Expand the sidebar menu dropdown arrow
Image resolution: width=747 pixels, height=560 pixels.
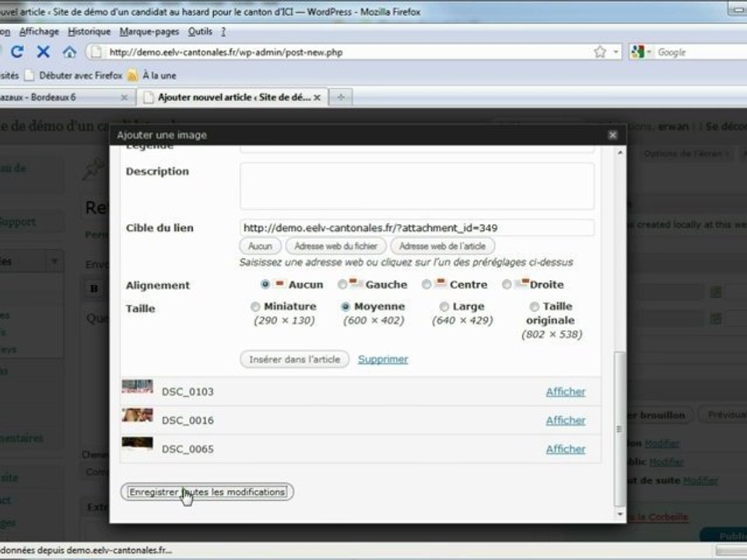point(54,261)
